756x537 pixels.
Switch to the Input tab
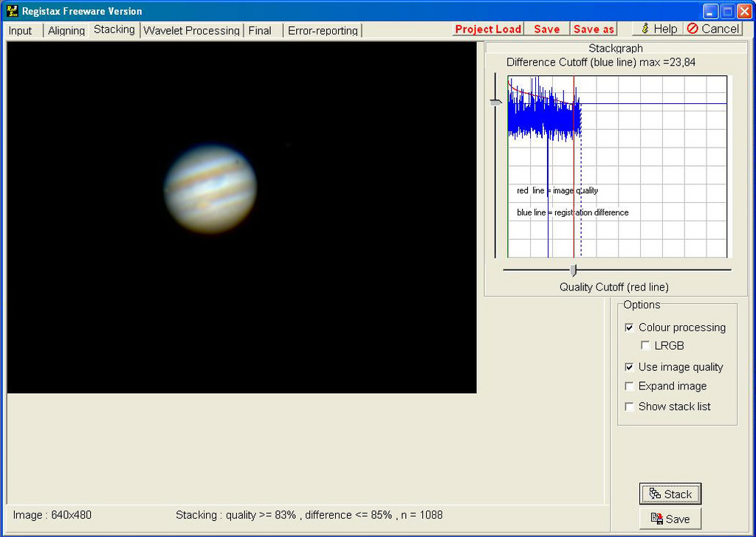pyautogui.click(x=21, y=30)
